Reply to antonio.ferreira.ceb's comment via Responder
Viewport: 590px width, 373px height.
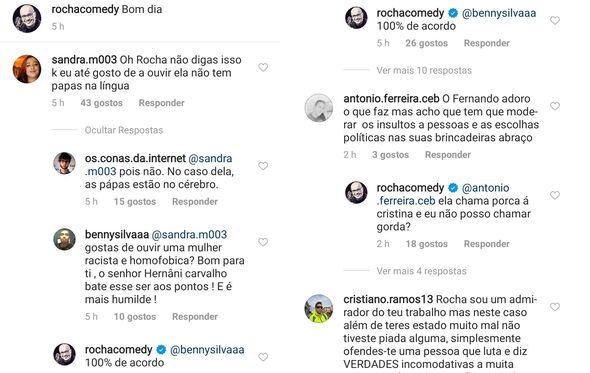point(448,155)
